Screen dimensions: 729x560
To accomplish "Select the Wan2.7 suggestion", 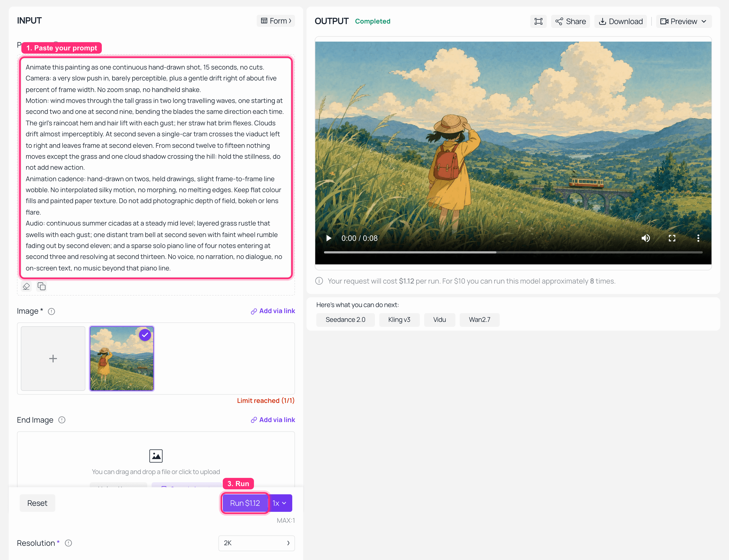I will tap(479, 320).
